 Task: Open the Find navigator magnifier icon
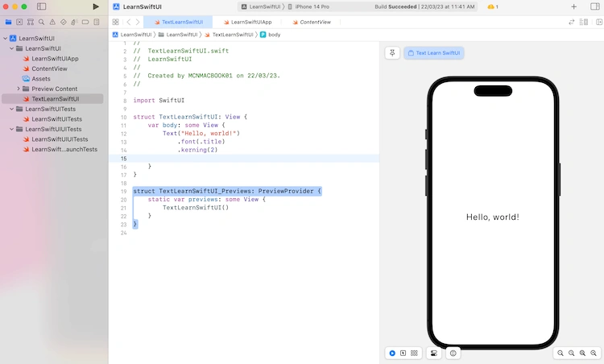point(41,22)
